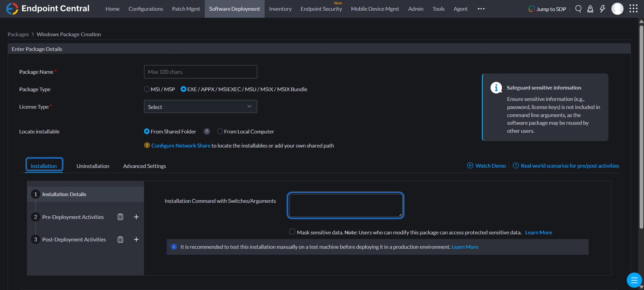Open the Inventory menu

[280, 9]
